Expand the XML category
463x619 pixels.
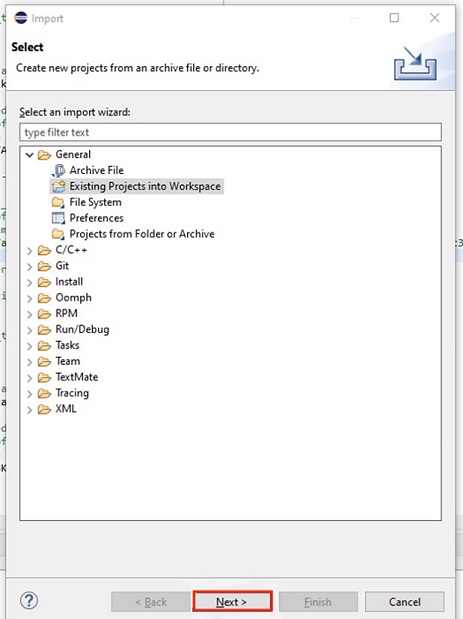point(30,409)
